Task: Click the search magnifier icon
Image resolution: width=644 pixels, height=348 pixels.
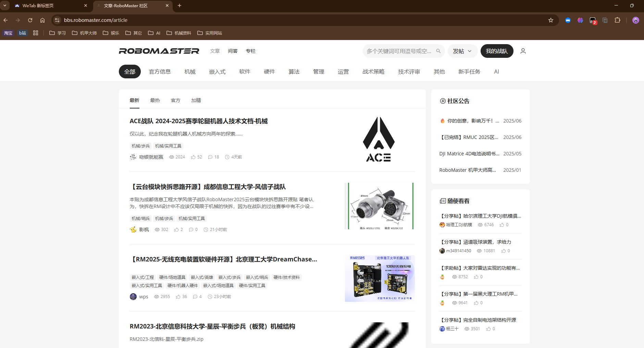Action: [x=438, y=51]
